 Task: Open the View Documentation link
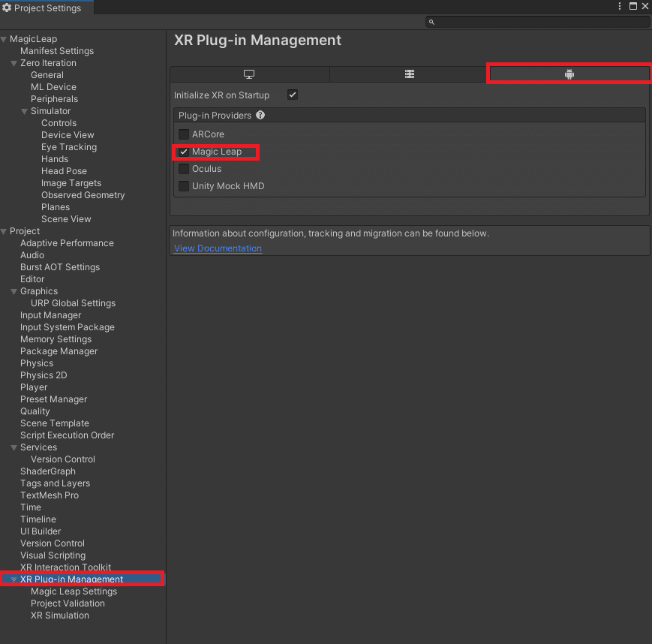coord(218,248)
